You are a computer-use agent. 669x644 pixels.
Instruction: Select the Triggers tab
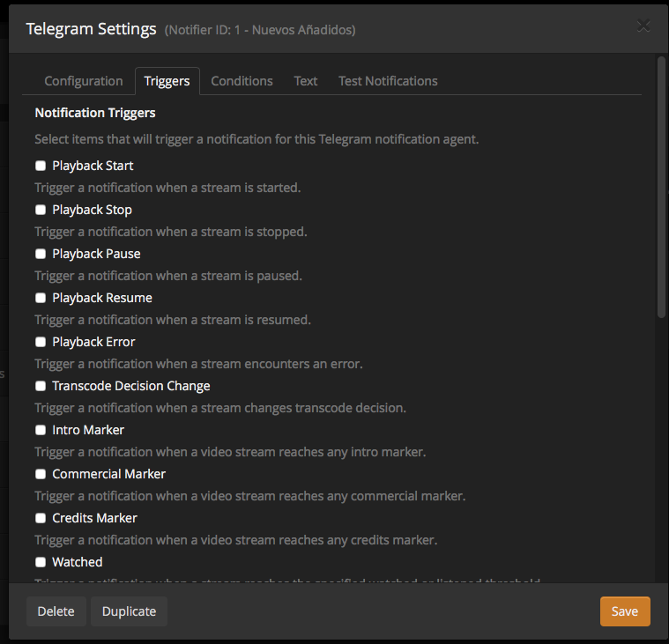[167, 81]
